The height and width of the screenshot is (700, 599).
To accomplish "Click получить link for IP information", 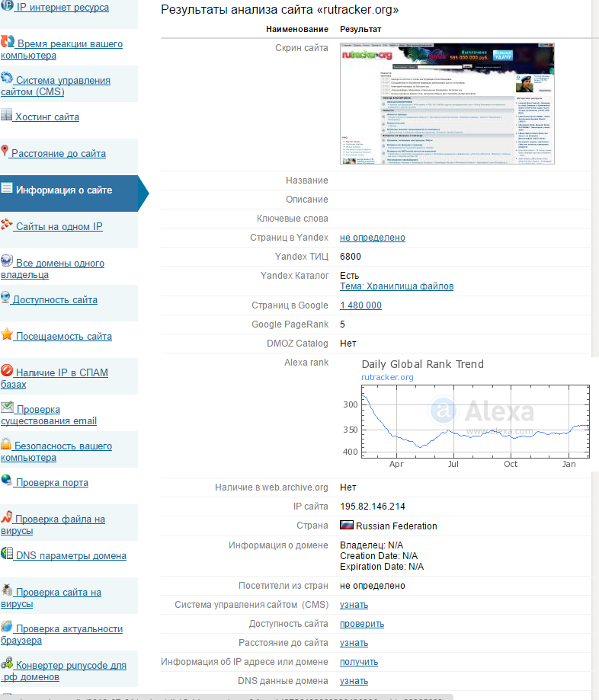I will (358, 662).
